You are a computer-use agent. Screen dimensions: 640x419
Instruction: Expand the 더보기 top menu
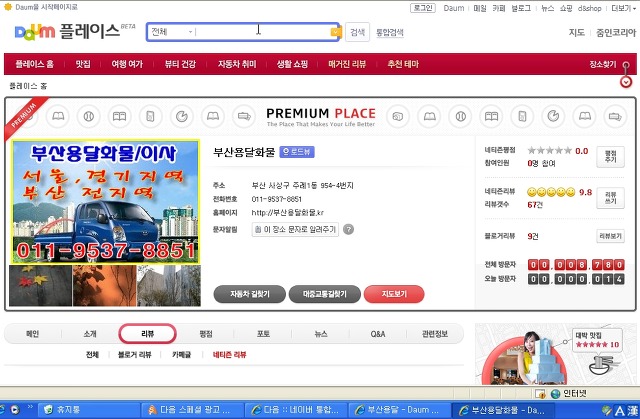tap(623, 8)
